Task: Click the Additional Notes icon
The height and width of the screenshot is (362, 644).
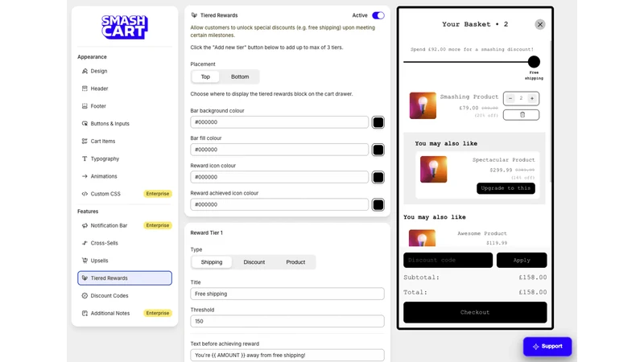Action: click(x=85, y=313)
